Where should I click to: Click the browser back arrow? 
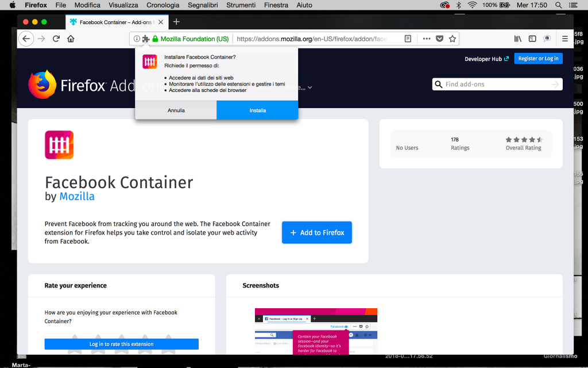26,39
